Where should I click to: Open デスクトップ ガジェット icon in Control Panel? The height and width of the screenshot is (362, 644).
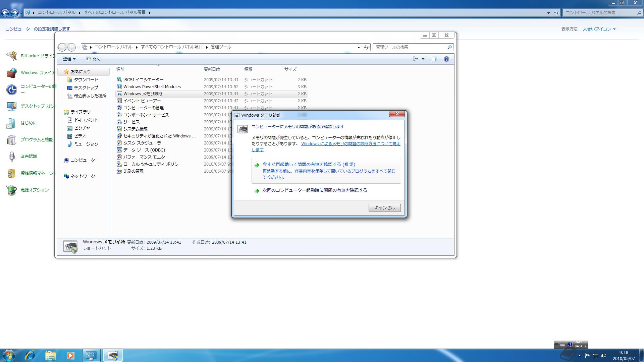[x=12, y=106]
